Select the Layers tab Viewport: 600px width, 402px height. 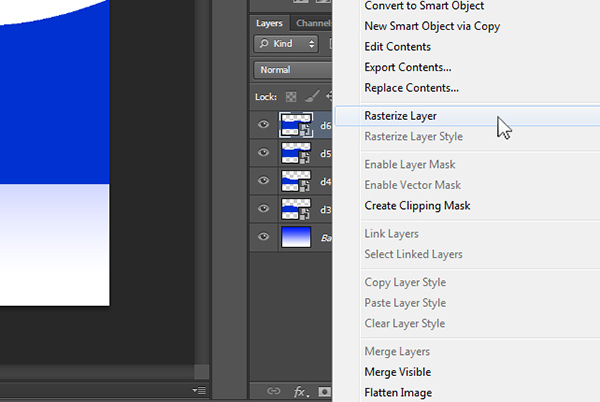(270, 22)
